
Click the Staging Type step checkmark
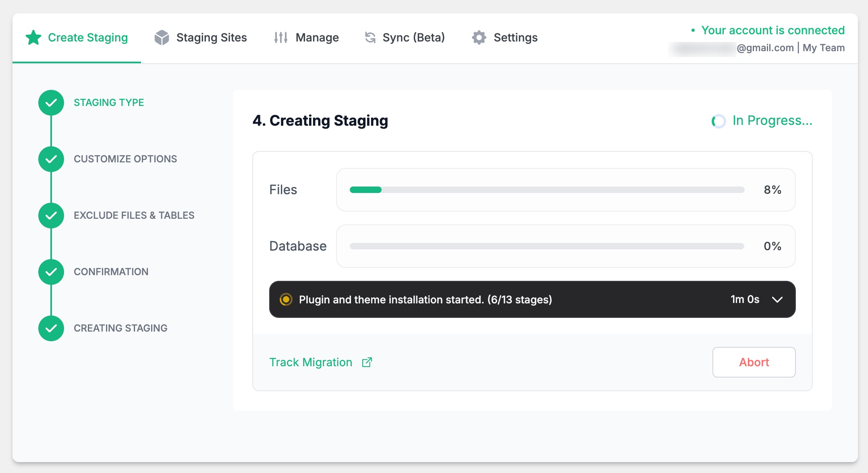tap(51, 103)
